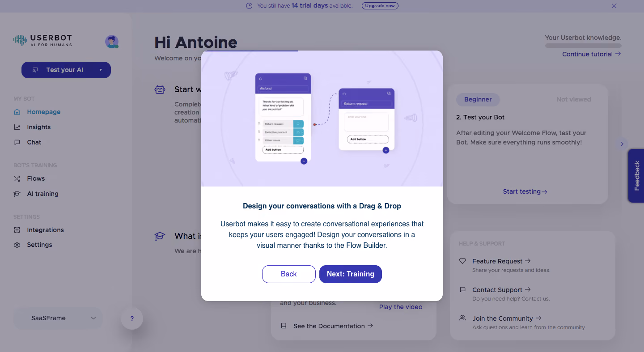Open Homepage in the sidebar menu
The image size is (644, 352).
pyautogui.click(x=44, y=112)
